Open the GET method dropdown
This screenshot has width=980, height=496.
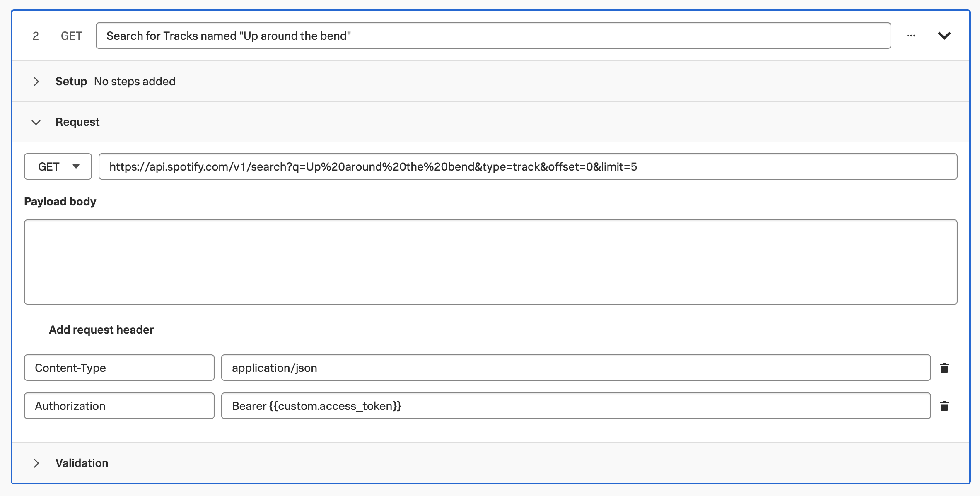coord(58,166)
